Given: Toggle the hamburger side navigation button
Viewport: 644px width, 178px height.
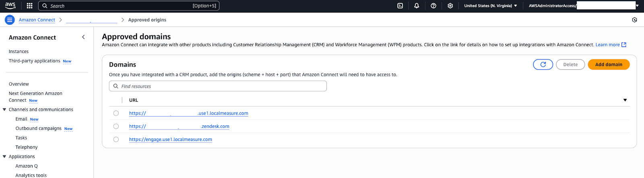Looking at the screenshot, I should [10, 20].
